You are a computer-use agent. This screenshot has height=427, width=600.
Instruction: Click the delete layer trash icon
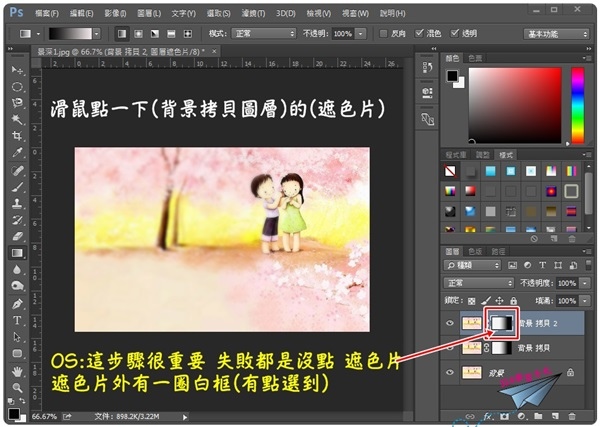coord(572,416)
